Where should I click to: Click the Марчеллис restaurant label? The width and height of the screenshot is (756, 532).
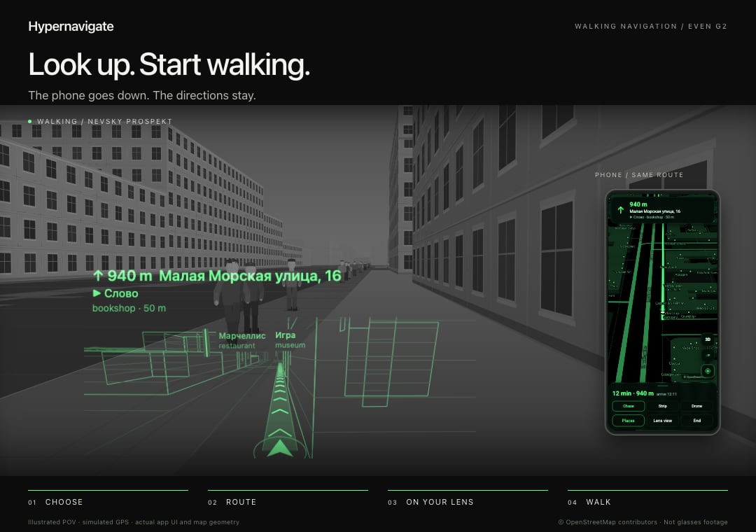(242, 340)
